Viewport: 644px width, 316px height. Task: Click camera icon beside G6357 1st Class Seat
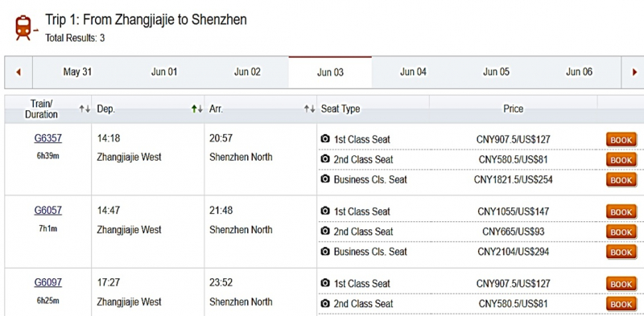click(325, 139)
